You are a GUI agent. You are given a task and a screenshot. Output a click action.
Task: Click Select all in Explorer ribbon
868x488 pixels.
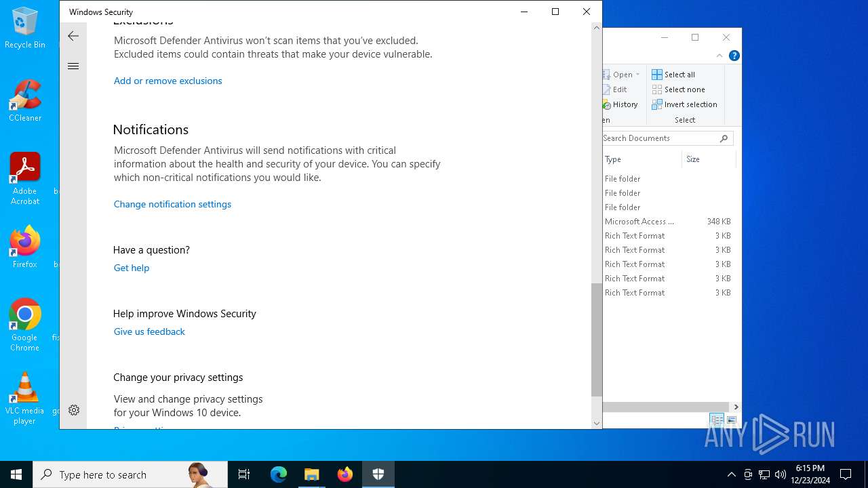673,75
